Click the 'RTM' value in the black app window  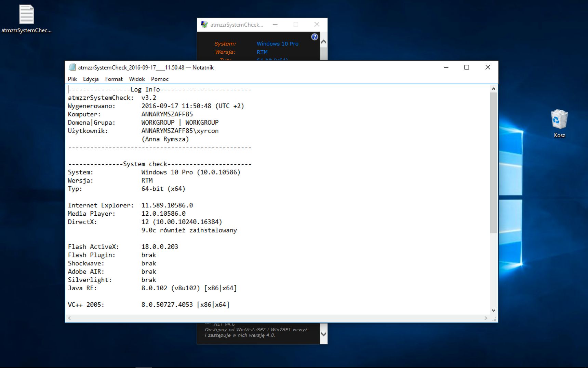[x=262, y=52]
